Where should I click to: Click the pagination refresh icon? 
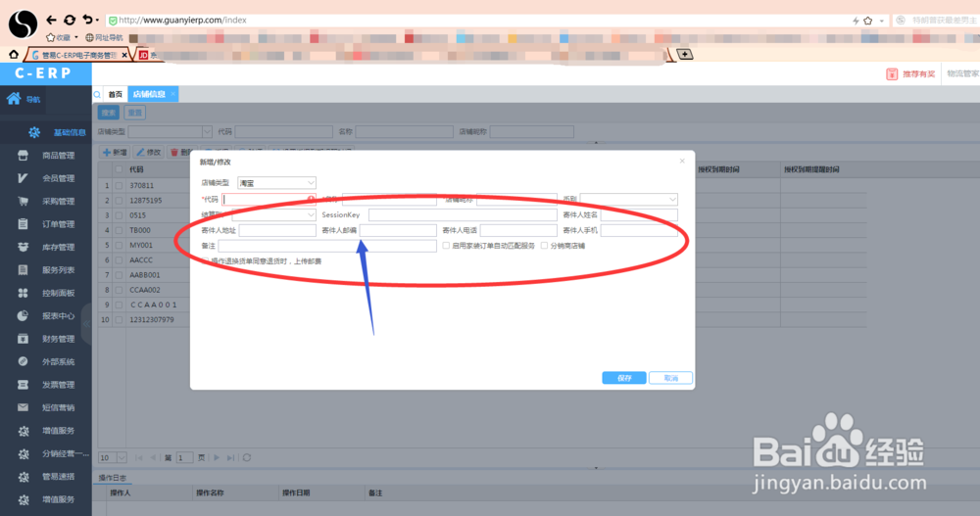247,457
